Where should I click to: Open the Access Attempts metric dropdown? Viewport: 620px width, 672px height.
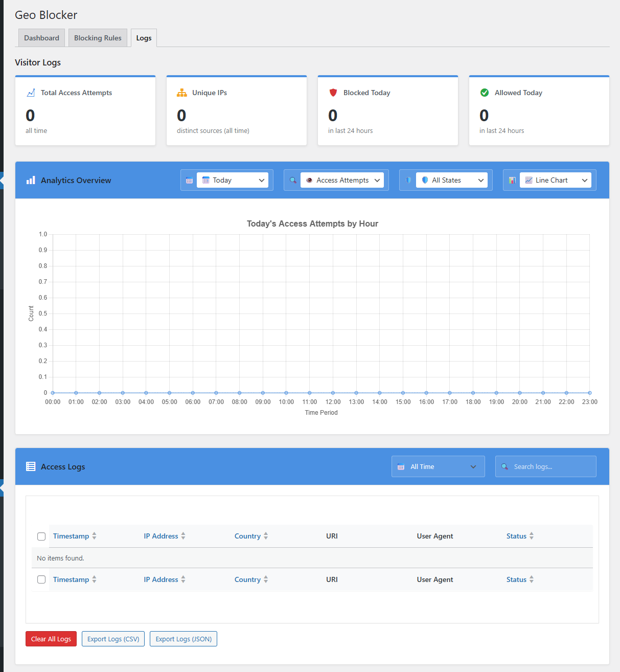point(342,180)
